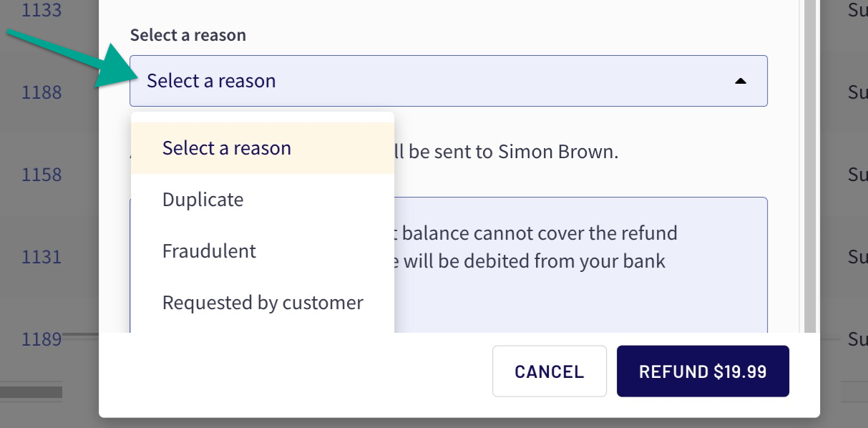Click the status cell beside order 1188
The height and width of the screenshot is (428, 868).
[x=857, y=92]
